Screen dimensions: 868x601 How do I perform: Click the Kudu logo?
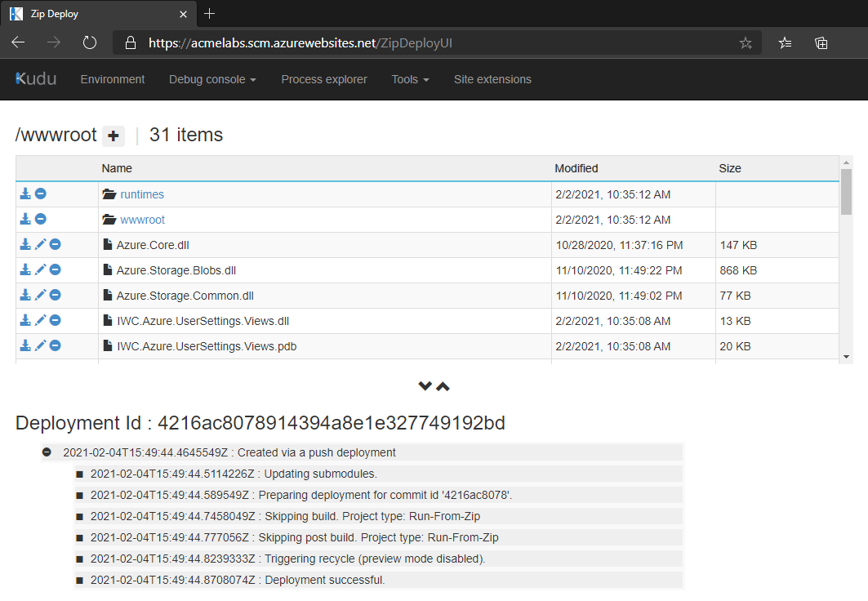[36, 79]
